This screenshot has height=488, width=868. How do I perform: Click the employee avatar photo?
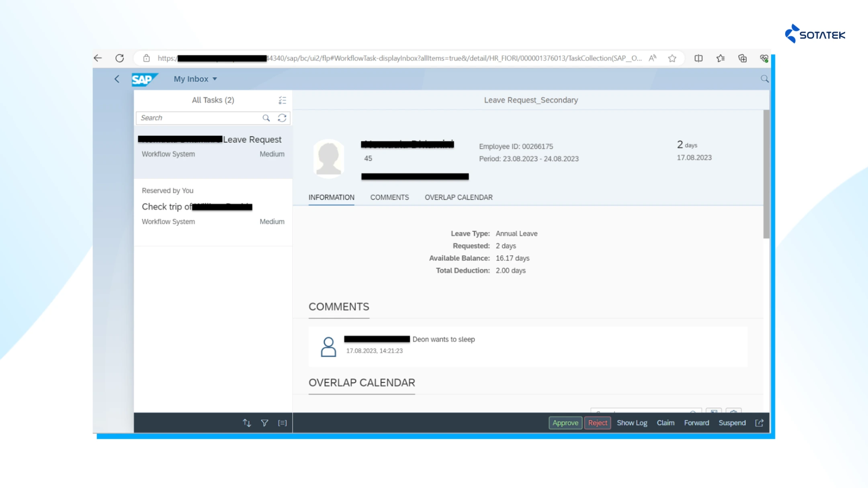pos(329,158)
